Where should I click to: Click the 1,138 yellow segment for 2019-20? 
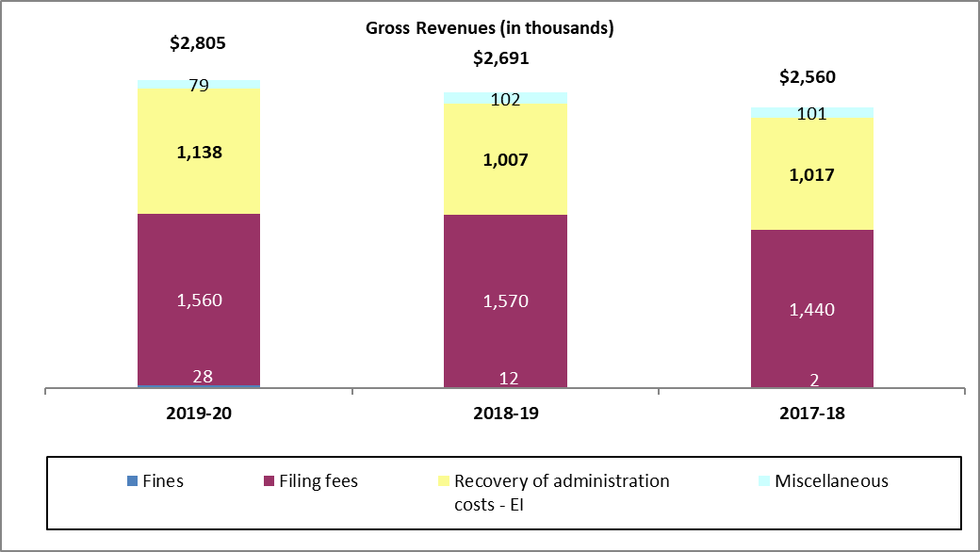198,151
